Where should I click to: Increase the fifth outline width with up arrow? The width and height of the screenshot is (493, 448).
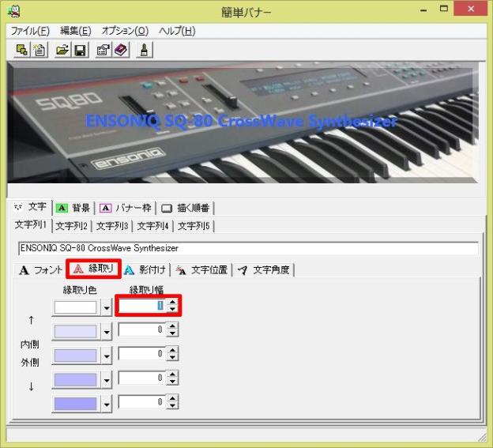172,398
